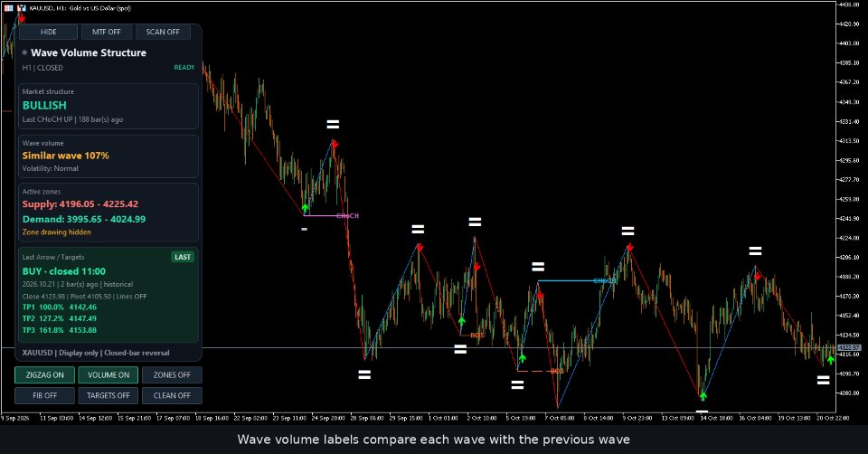This screenshot has height=454, width=868.
Task: Click 'XAUUSD | Display only | Closed-bar reversal' footer
Action: coord(96,353)
